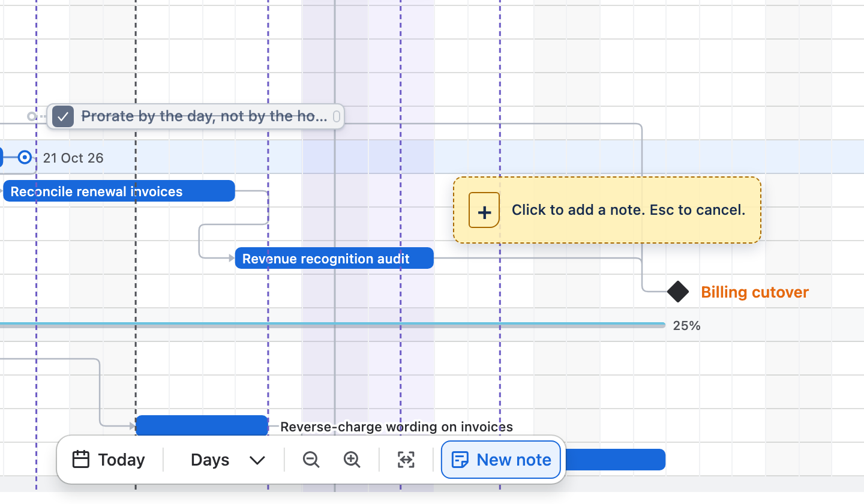Zoom in the timeline with the plus magnifier
864x504 pixels.
[x=352, y=460]
